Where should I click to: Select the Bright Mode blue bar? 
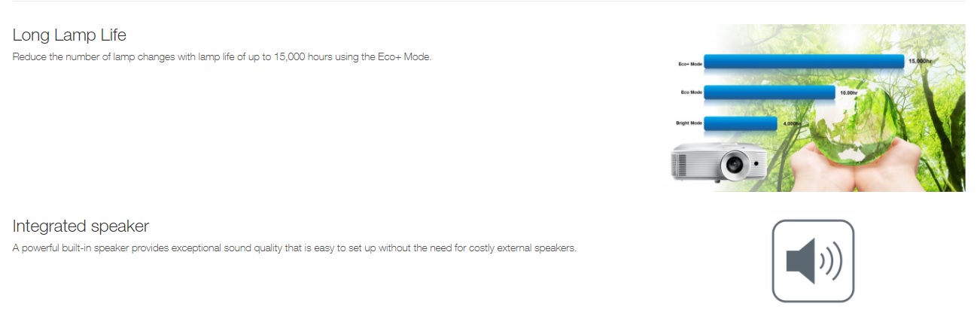[x=740, y=123]
